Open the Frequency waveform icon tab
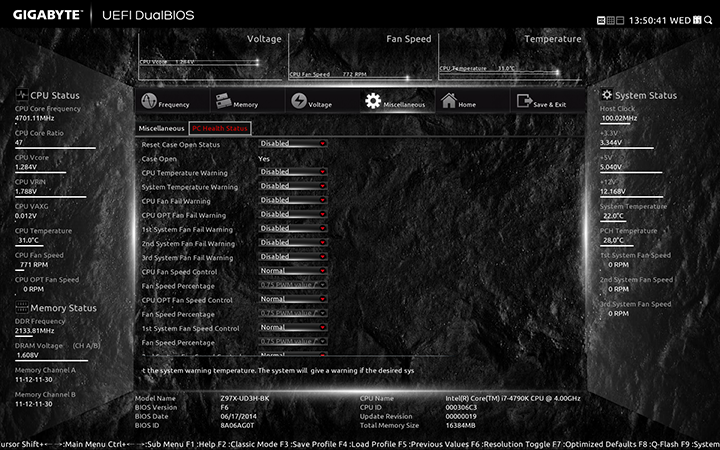This screenshot has height=450, width=720. point(150,102)
